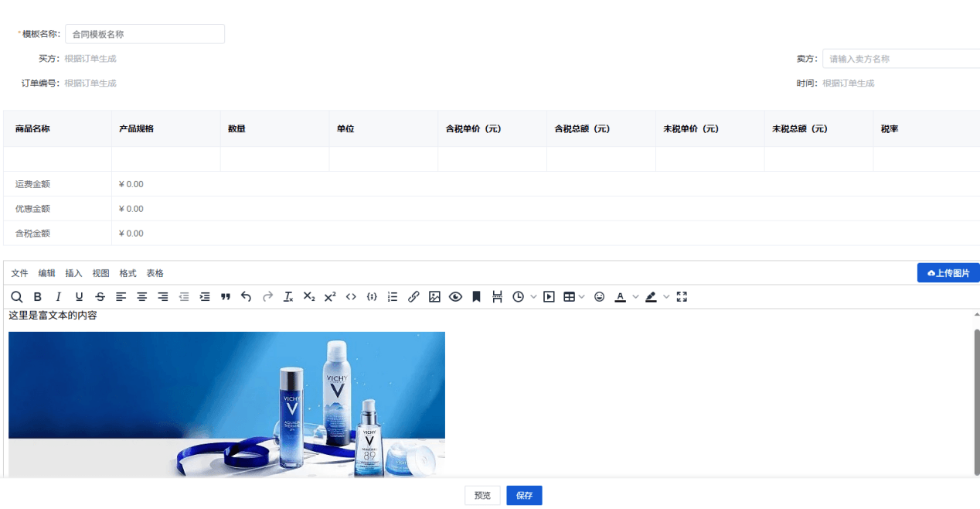The height and width of the screenshot is (509, 980).
Task: Insert numbered list
Action: (393, 296)
